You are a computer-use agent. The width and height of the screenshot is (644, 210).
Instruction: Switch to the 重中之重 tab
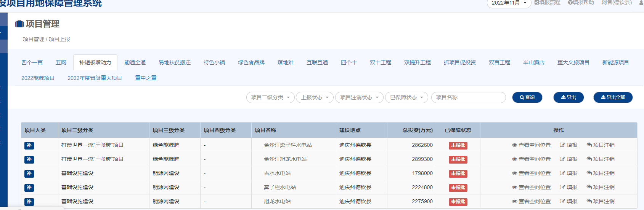[146, 78]
